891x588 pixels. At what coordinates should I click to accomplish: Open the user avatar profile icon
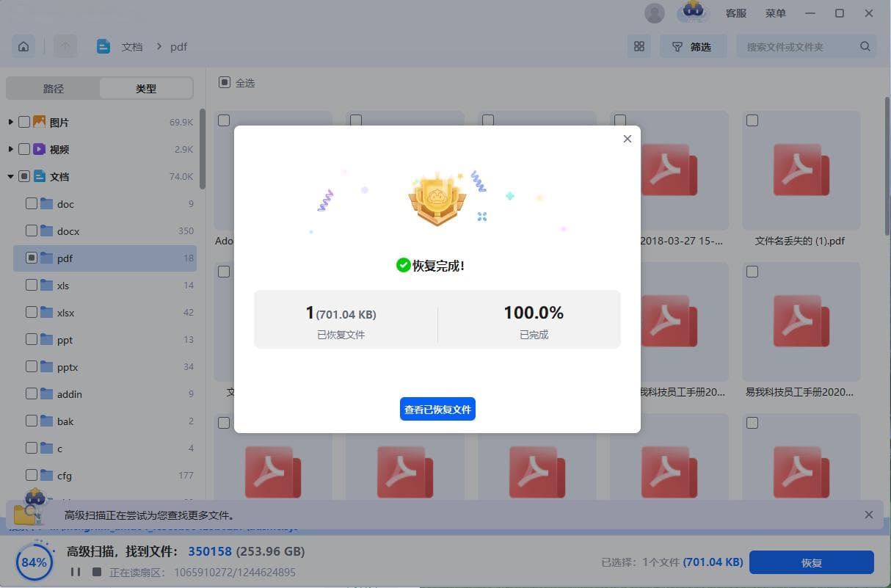tap(654, 13)
